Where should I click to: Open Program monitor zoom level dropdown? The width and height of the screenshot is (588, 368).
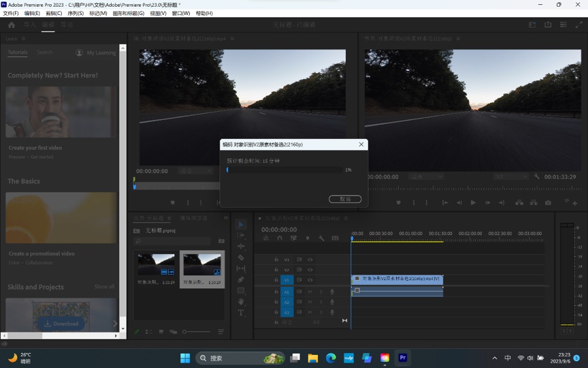coord(426,176)
